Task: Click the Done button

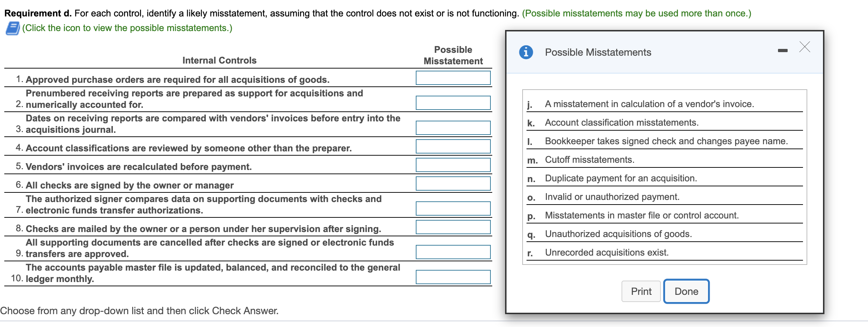Action: 686,291
